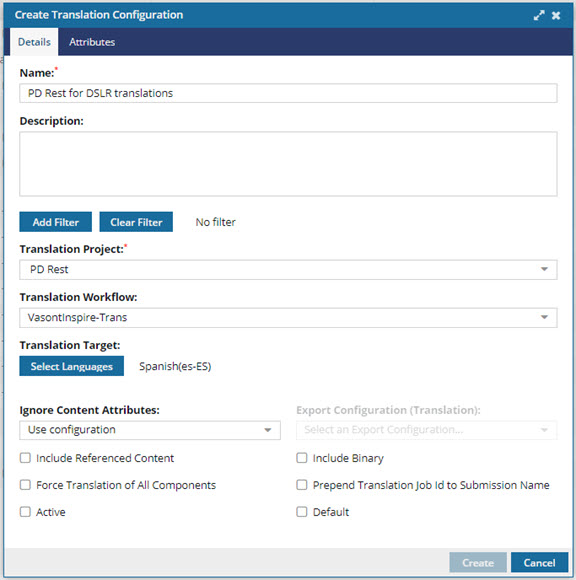The width and height of the screenshot is (576, 580).
Task: Click inside the Description text area
Action: (x=288, y=164)
